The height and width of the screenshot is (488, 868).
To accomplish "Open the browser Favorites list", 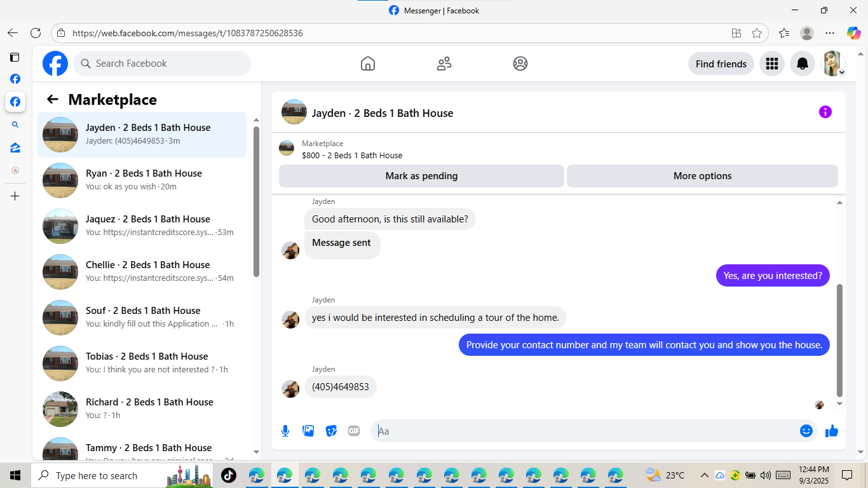I will tap(784, 33).
